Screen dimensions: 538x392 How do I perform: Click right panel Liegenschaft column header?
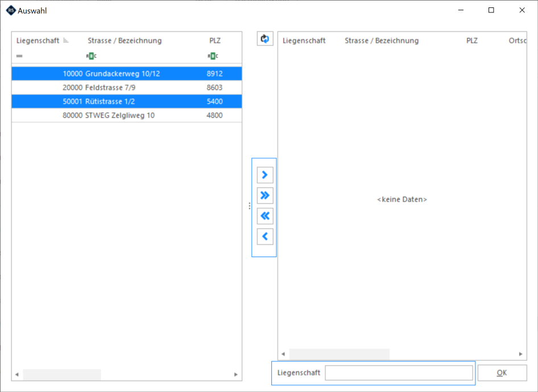[304, 40]
